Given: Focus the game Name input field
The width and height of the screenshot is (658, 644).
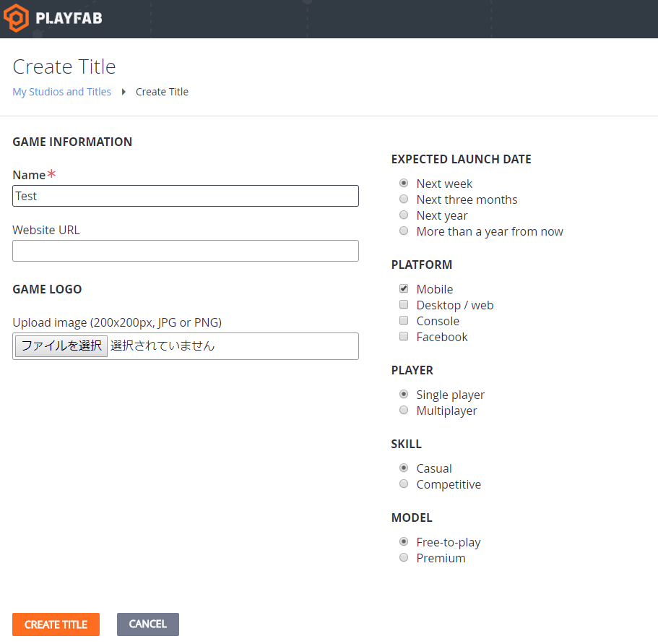Looking at the screenshot, I should [x=186, y=196].
